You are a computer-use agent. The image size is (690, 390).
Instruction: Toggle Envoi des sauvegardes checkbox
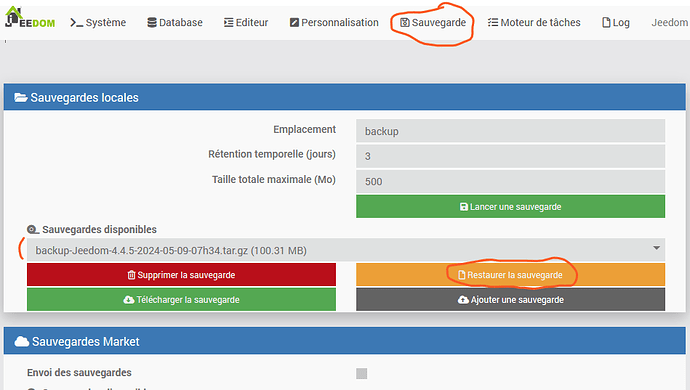click(362, 373)
